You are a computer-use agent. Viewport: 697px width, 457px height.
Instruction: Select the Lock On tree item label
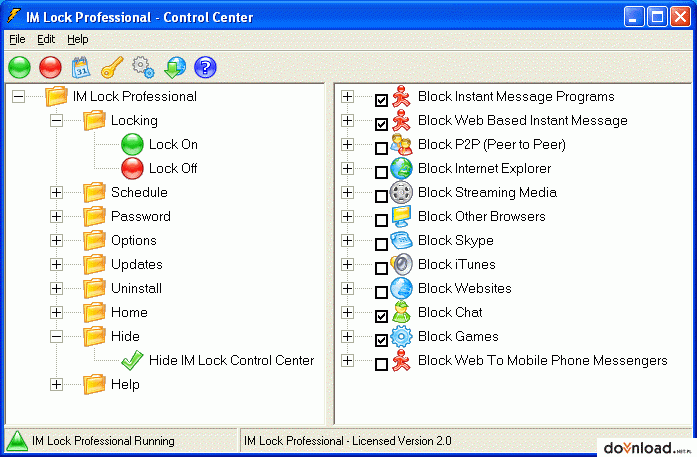click(x=173, y=144)
